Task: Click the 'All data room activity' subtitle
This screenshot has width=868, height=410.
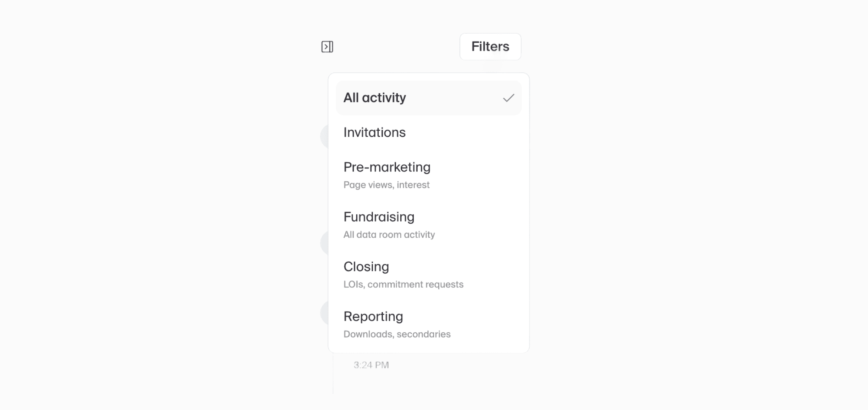Action: pos(389,235)
